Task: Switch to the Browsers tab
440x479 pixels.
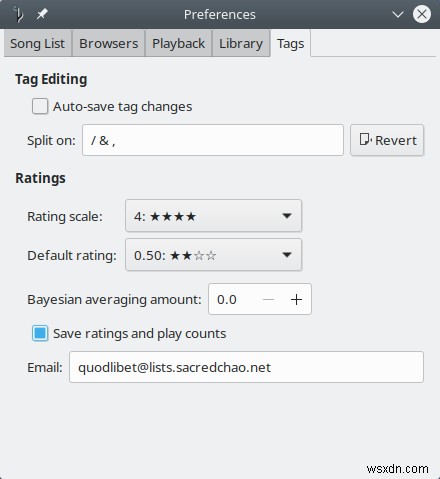Action: coord(108,43)
